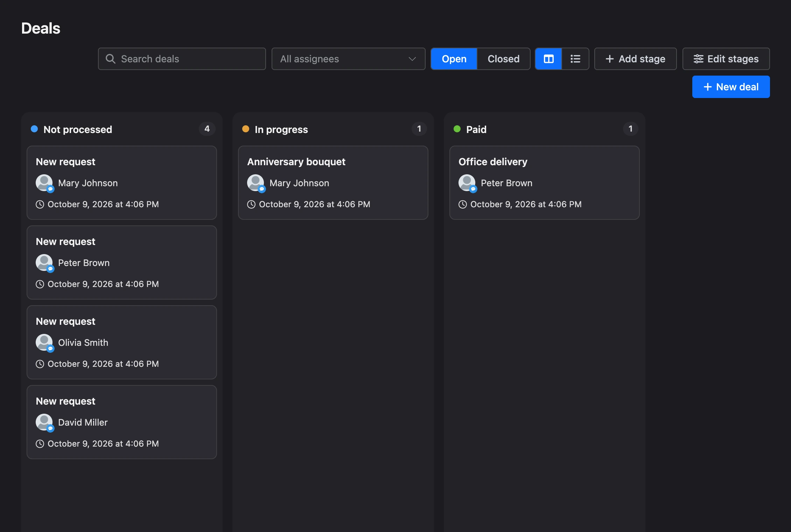Click Mary Johnson's avatar in Anniversary bouquet
The width and height of the screenshot is (791, 532).
coord(256,183)
